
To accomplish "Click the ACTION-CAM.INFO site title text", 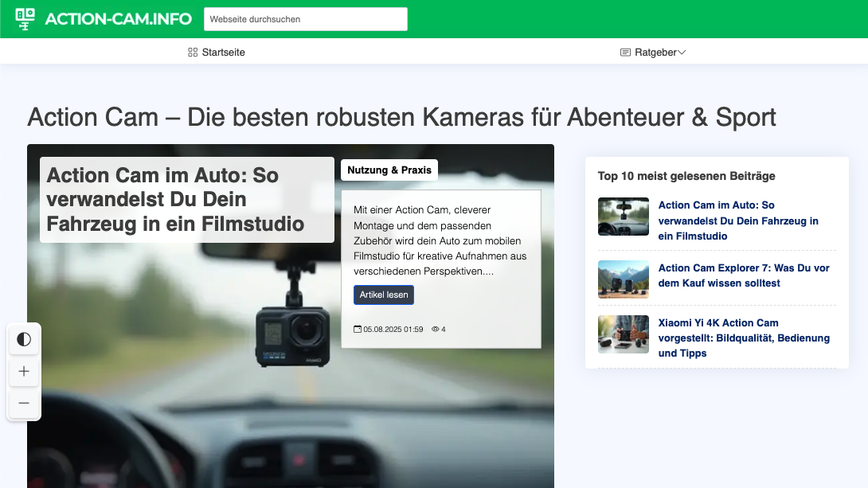I will (118, 19).
